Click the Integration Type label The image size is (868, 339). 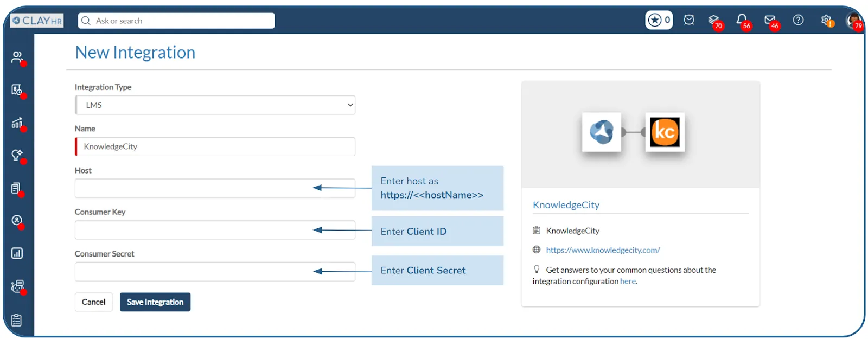(x=103, y=87)
